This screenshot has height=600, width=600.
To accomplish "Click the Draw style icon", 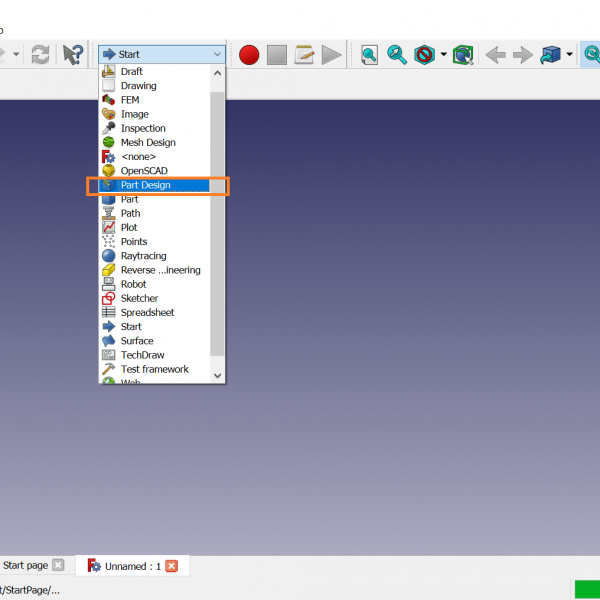I will tap(425, 54).
